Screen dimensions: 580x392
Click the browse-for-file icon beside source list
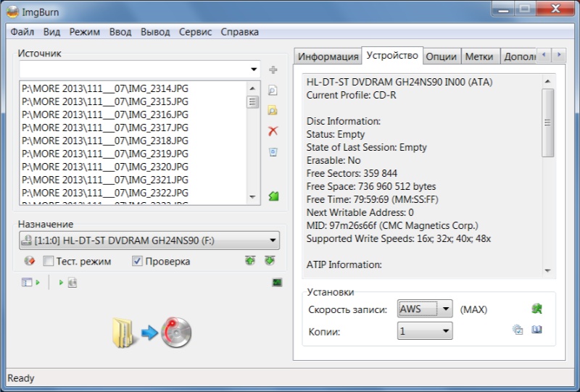pyautogui.click(x=273, y=91)
